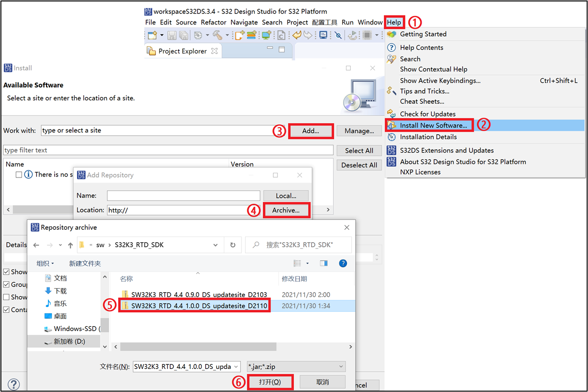The image size is (588, 392).
Task: Click the green monitor-with-plus toolbar icon
Action: pyautogui.click(x=266, y=35)
